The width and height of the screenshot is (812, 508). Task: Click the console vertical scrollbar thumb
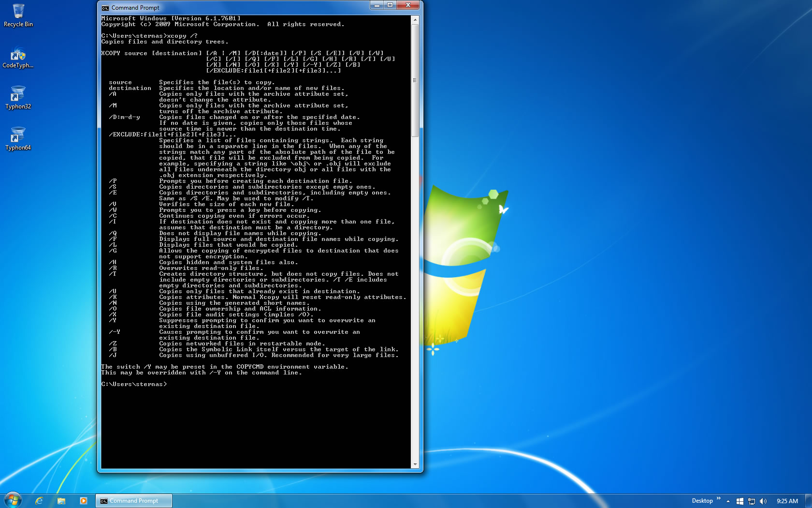click(x=415, y=80)
